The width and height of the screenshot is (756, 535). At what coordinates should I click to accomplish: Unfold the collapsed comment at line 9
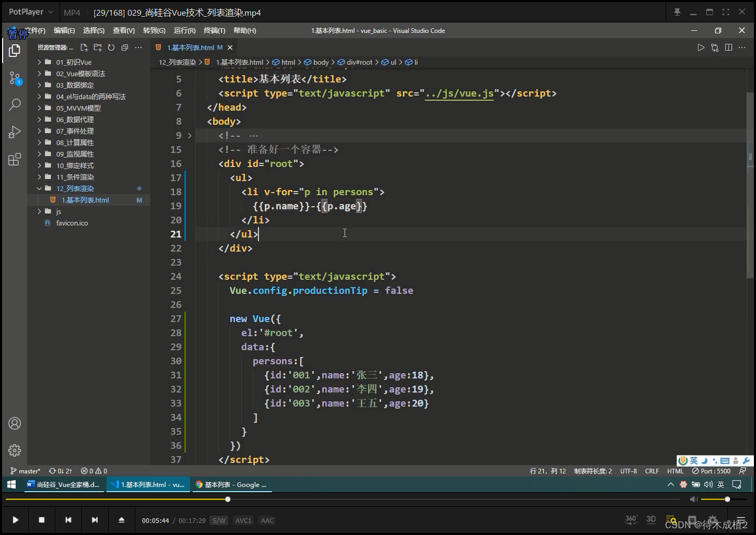[190, 136]
